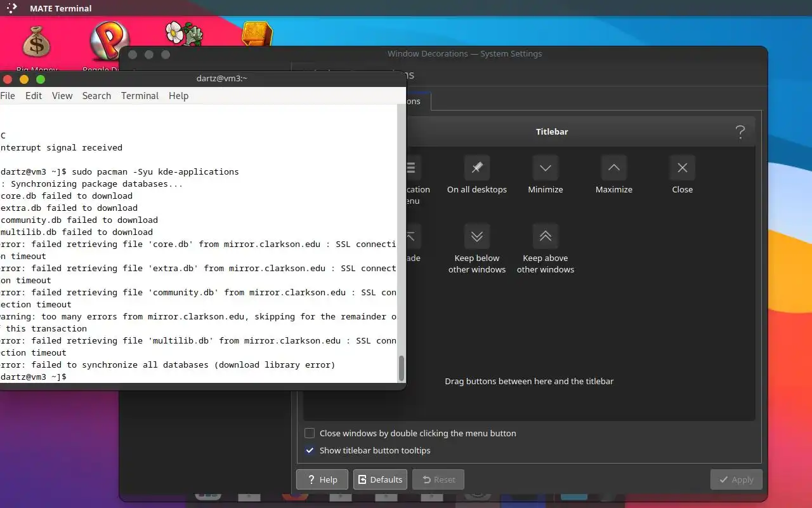Click the green maximize dot on terminal
The width and height of the screenshot is (812, 508).
41,79
